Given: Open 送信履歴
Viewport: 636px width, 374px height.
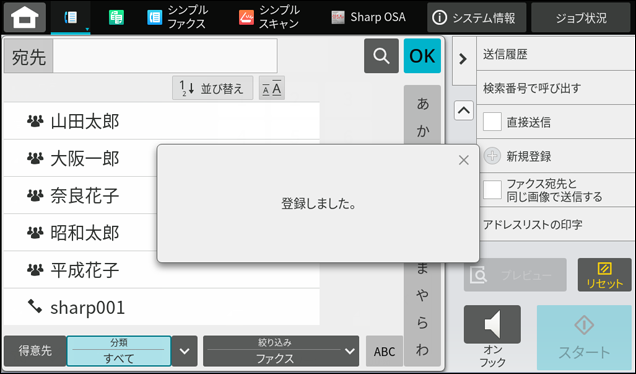Looking at the screenshot, I should (556, 54).
